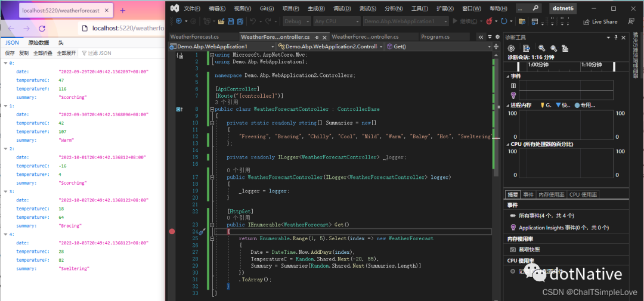Click the Visual Studio logo icon

[175, 8]
